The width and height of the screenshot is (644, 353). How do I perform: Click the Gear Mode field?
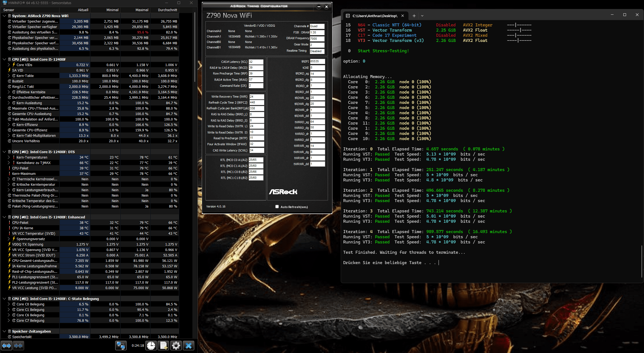[x=317, y=45]
